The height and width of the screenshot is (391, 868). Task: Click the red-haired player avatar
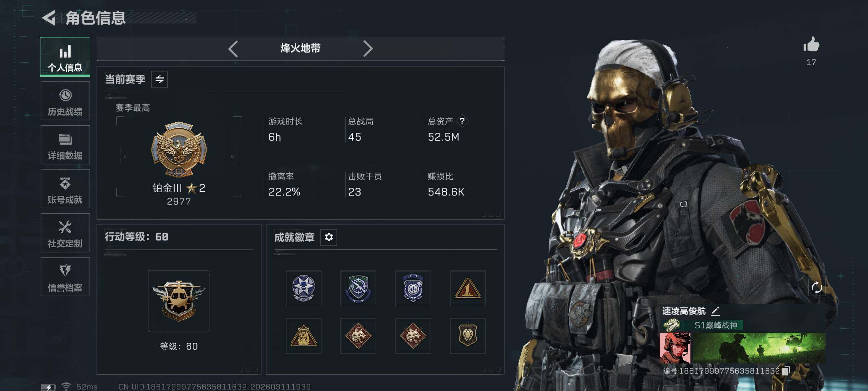click(x=675, y=348)
